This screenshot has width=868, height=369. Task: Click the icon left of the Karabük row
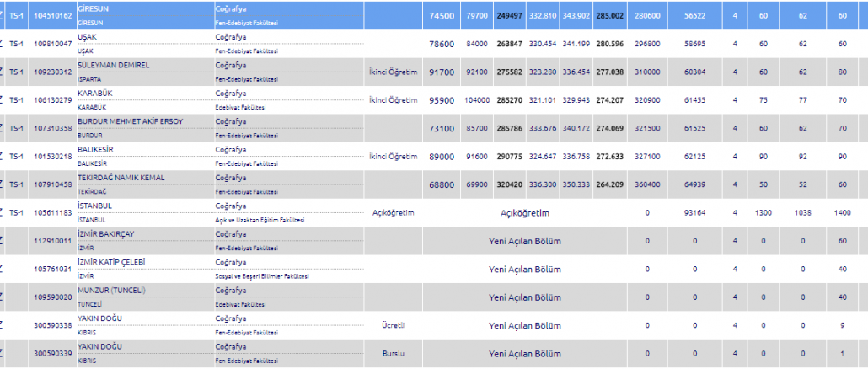3,100
